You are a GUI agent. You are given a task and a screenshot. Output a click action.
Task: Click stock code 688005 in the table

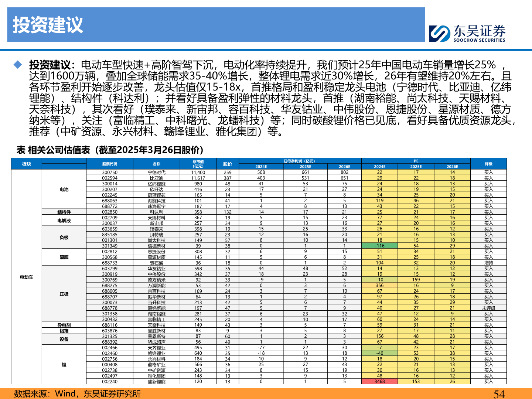coord(110,291)
